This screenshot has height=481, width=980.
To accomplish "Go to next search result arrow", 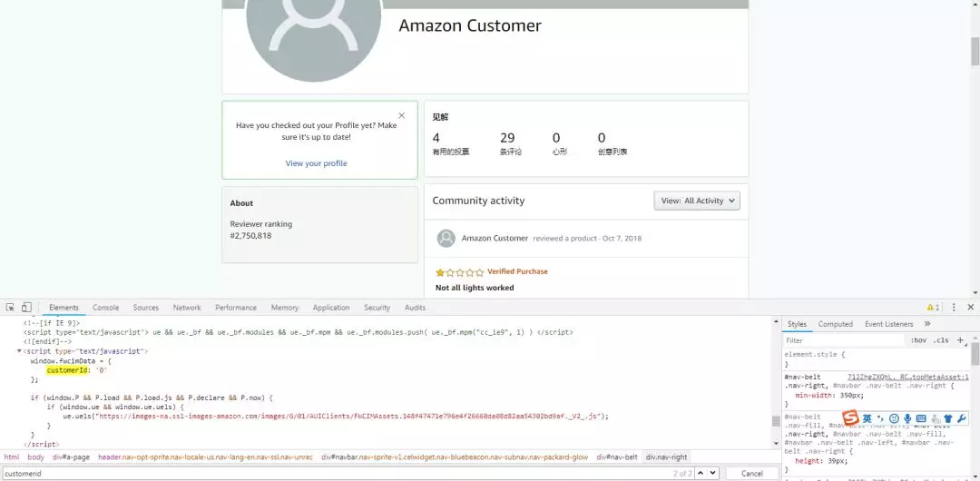I will pyautogui.click(x=712, y=473).
